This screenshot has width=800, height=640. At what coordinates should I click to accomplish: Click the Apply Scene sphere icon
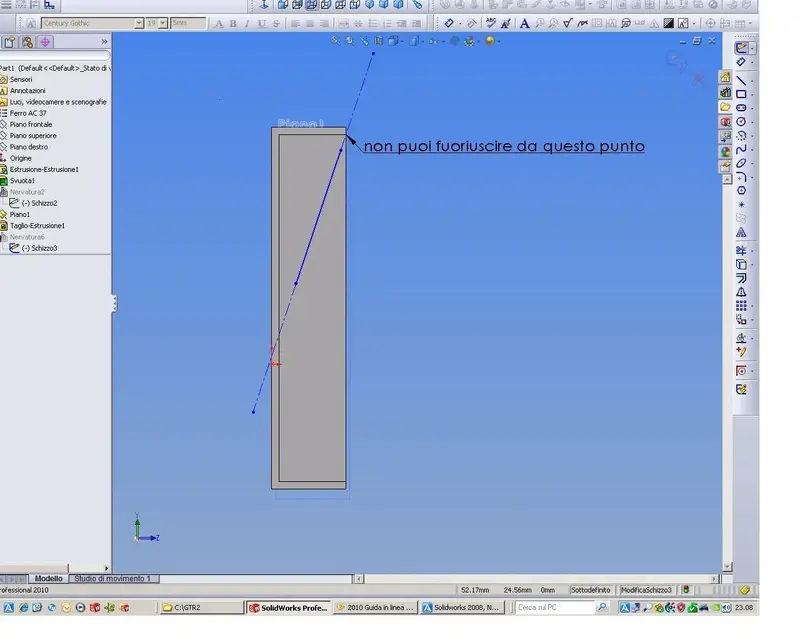pyautogui.click(x=490, y=41)
